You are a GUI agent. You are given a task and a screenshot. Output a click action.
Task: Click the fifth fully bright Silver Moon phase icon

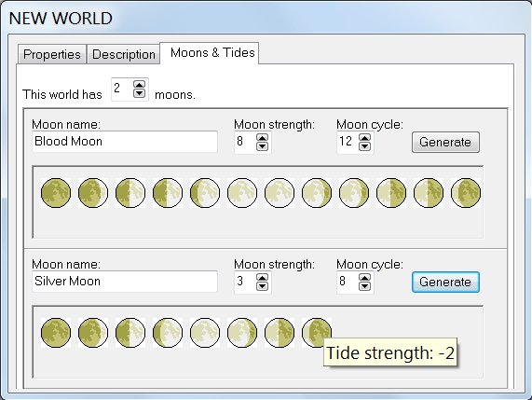(205, 333)
